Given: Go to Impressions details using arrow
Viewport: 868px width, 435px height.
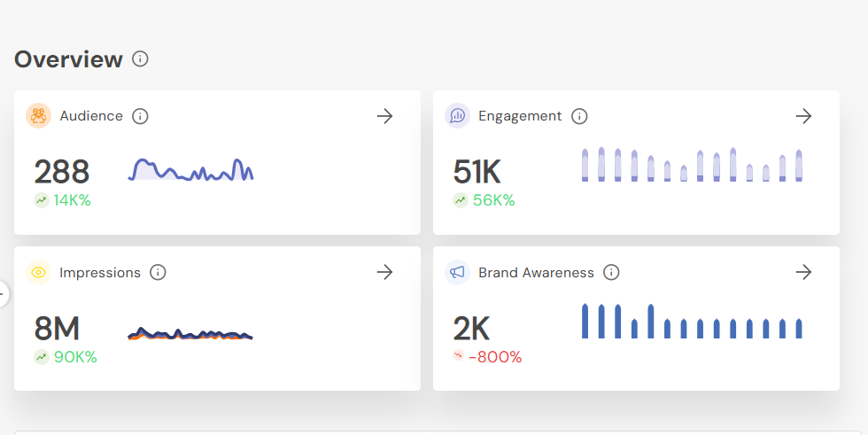Looking at the screenshot, I should pyautogui.click(x=384, y=273).
